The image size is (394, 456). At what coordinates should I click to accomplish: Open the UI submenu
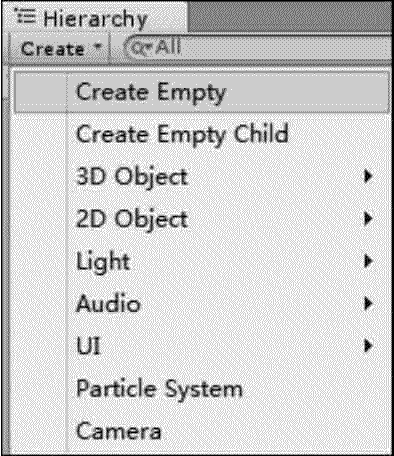(x=202, y=346)
